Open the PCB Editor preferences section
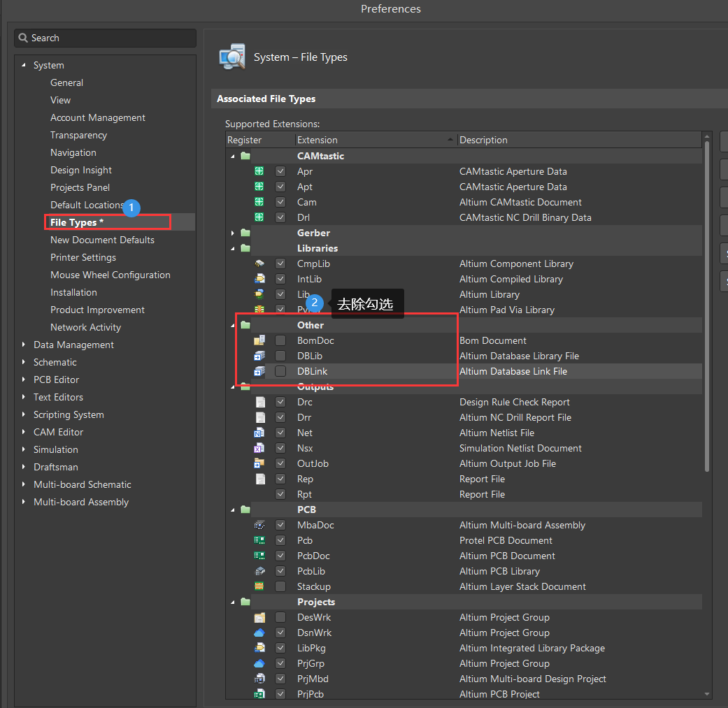 click(55, 380)
